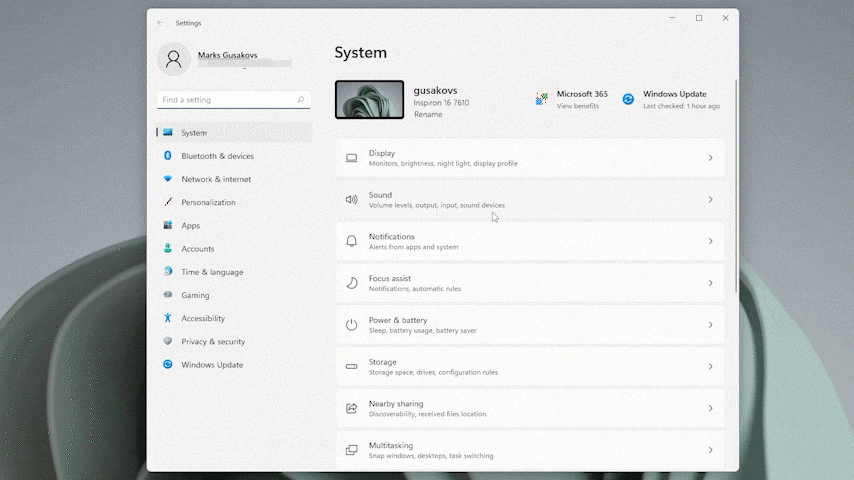The height and width of the screenshot is (480, 854).
Task: Click the Display monitor icon
Action: click(x=352, y=158)
